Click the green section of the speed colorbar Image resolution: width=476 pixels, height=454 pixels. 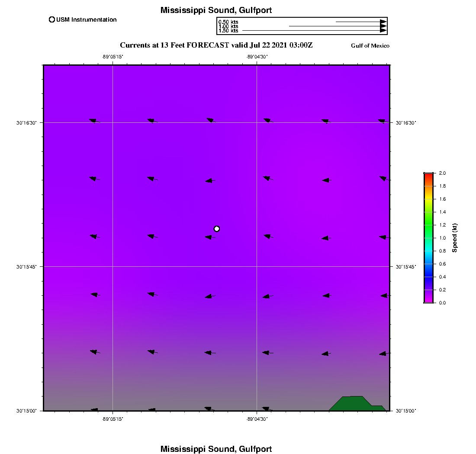pos(428,225)
